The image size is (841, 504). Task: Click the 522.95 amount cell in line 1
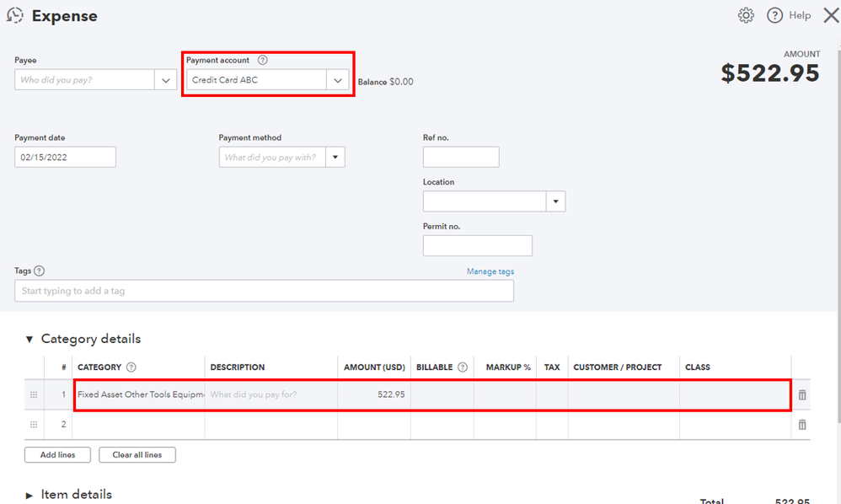click(374, 394)
